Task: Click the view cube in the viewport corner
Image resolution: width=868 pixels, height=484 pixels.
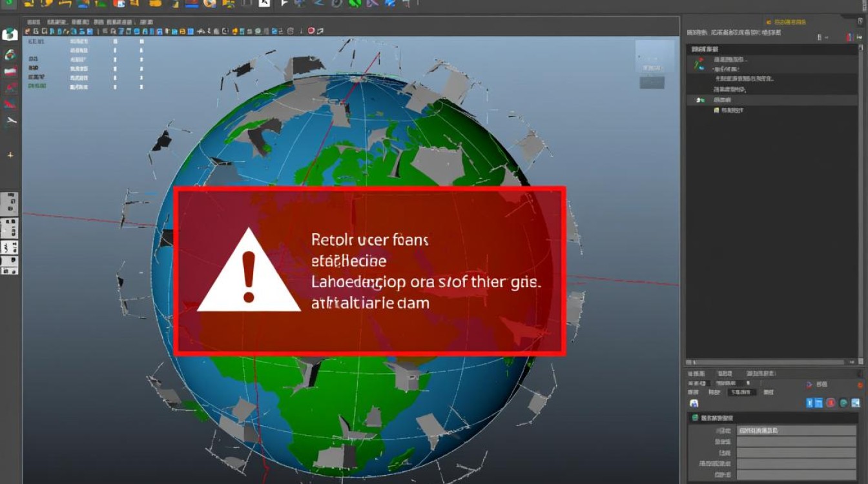Action: tap(655, 56)
